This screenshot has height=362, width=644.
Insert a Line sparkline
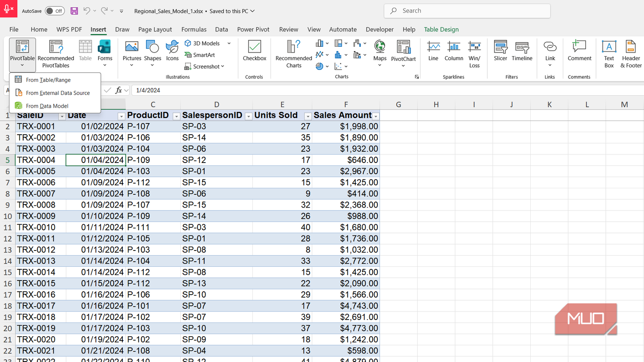pos(433,51)
